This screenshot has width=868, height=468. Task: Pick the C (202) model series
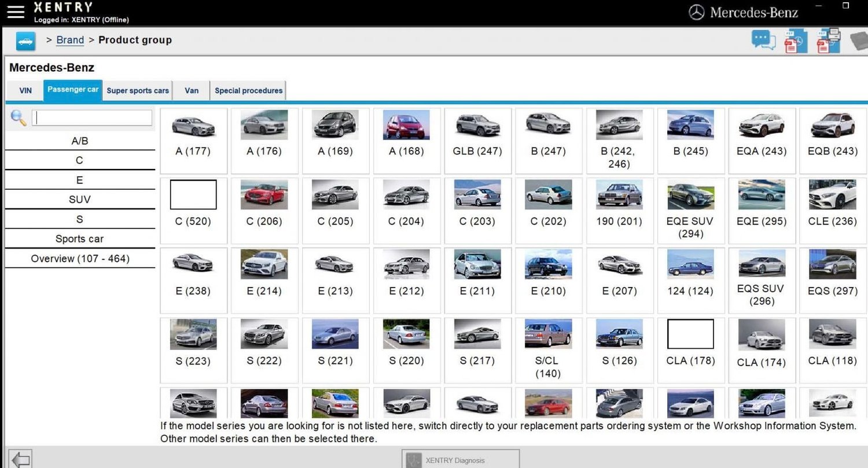pyautogui.click(x=549, y=211)
